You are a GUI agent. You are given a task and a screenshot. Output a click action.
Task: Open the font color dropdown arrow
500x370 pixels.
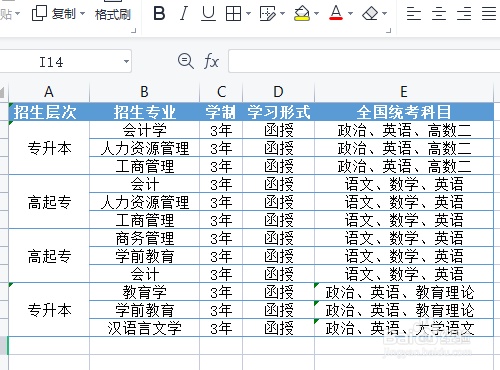coord(350,14)
